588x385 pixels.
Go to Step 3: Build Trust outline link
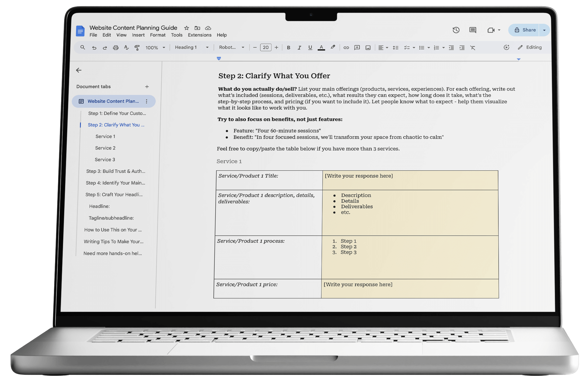[x=116, y=171]
